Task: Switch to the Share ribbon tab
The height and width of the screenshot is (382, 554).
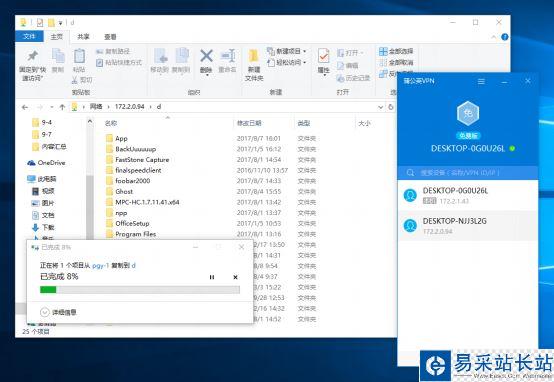Action: click(83, 36)
